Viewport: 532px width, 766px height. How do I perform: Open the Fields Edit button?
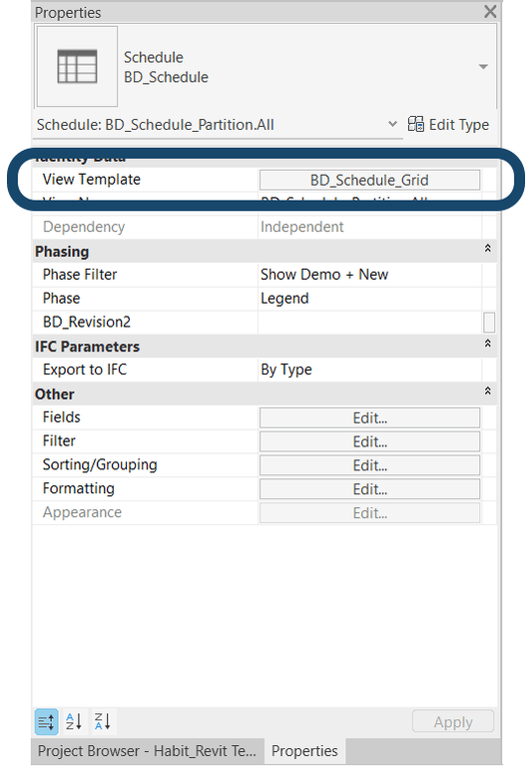pyautogui.click(x=369, y=418)
